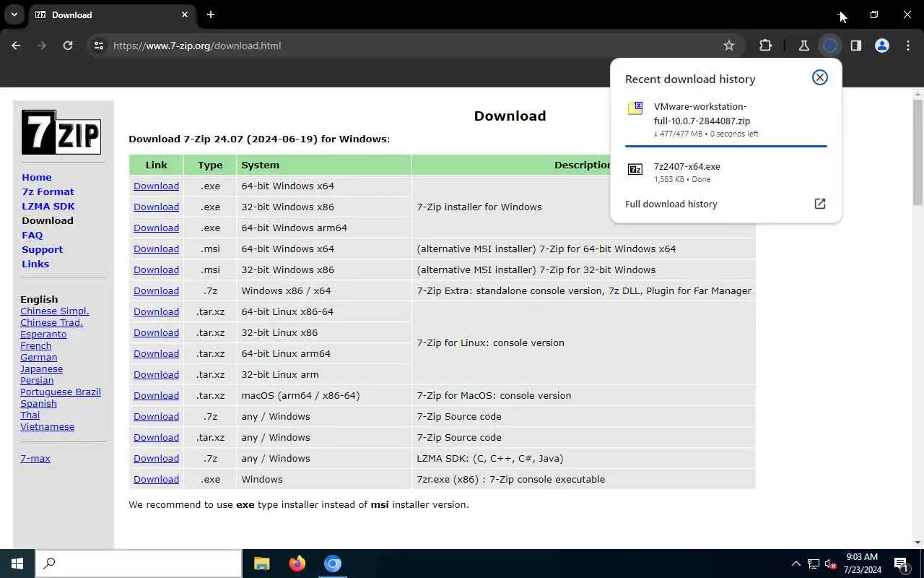924x578 pixels.
Task: Switch language to Thai
Action: point(30,415)
